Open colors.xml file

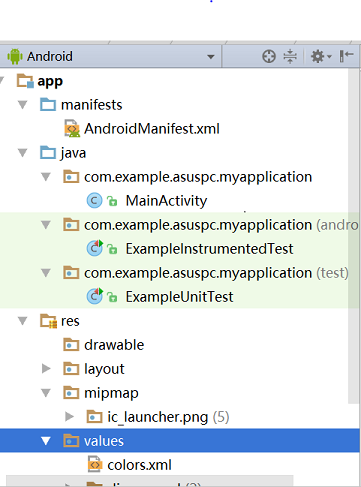139,465
